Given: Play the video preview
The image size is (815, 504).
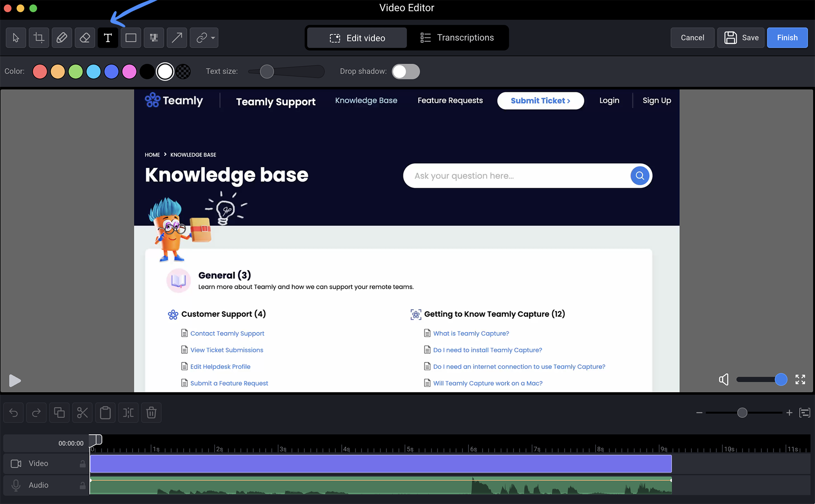Looking at the screenshot, I should click(15, 380).
